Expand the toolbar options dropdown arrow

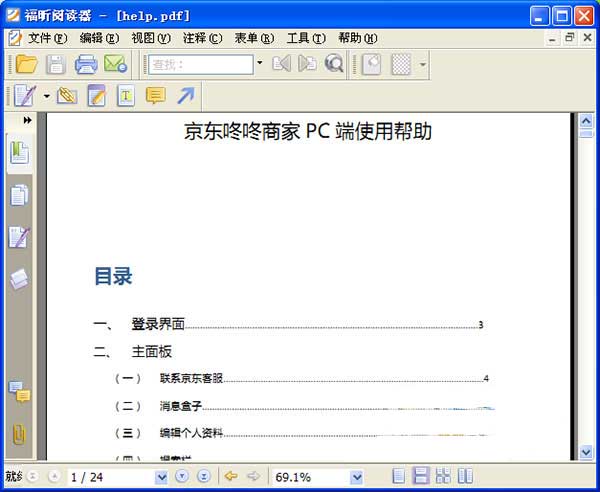pyautogui.click(x=422, y=64)
